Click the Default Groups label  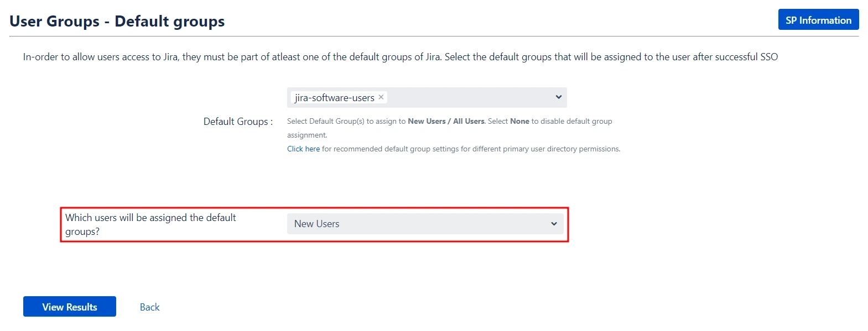point(238,122)
